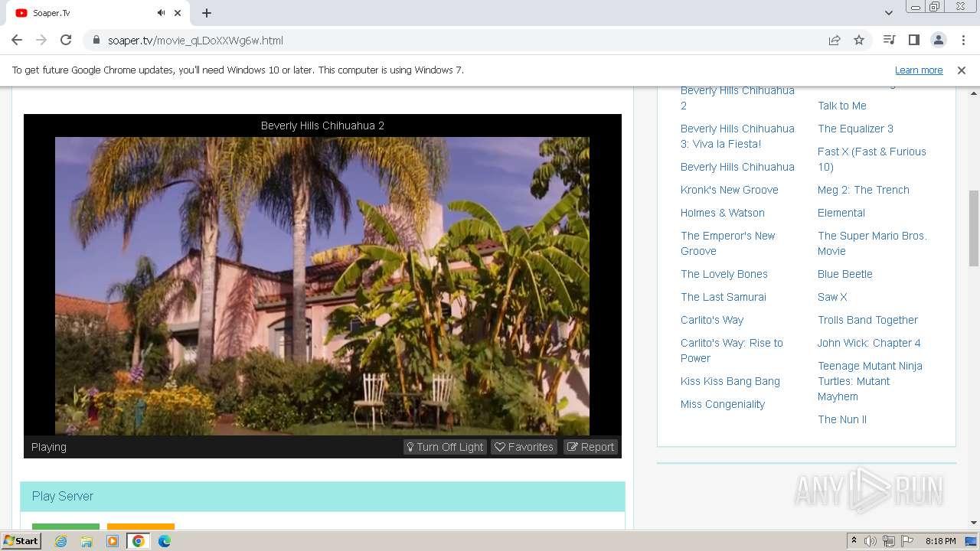Open Trolls Band Together link
Image resolution: width=980 pixels, height=551 pixels.
[867, 320]
